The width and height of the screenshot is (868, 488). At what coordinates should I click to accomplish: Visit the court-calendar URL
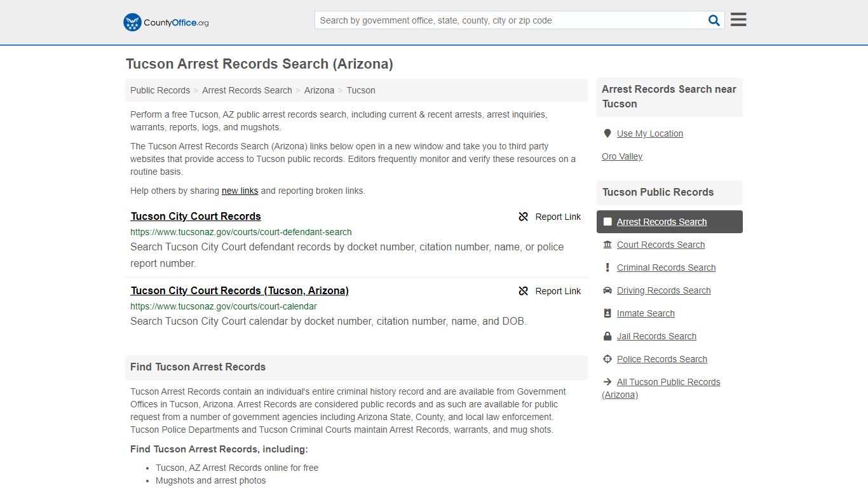[224, 306]
